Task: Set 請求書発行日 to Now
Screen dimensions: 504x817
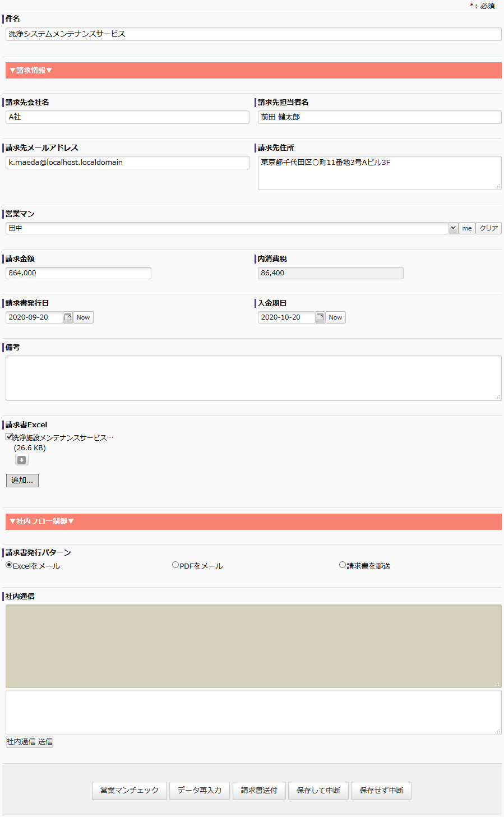Action: tap(83, 317)
